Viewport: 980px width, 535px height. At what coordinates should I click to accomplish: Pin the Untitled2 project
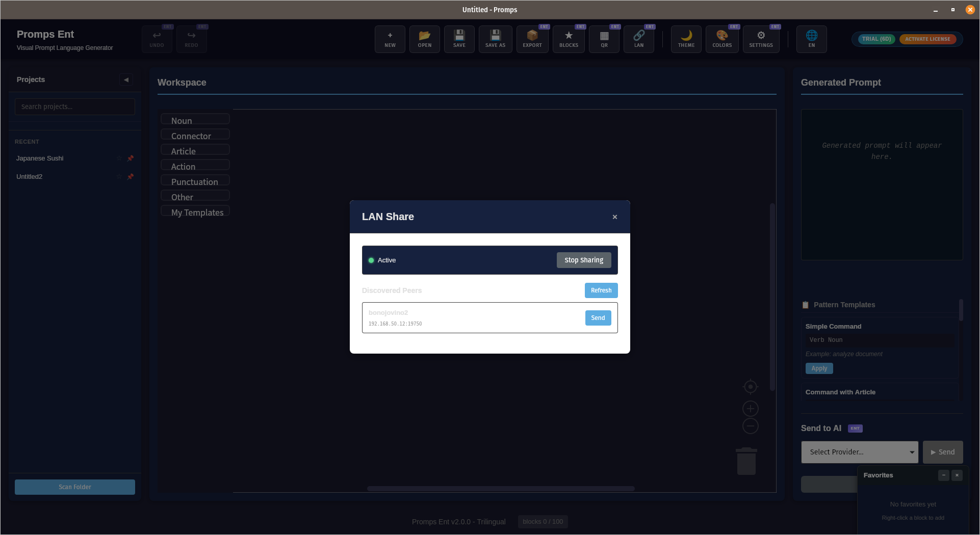131,177
